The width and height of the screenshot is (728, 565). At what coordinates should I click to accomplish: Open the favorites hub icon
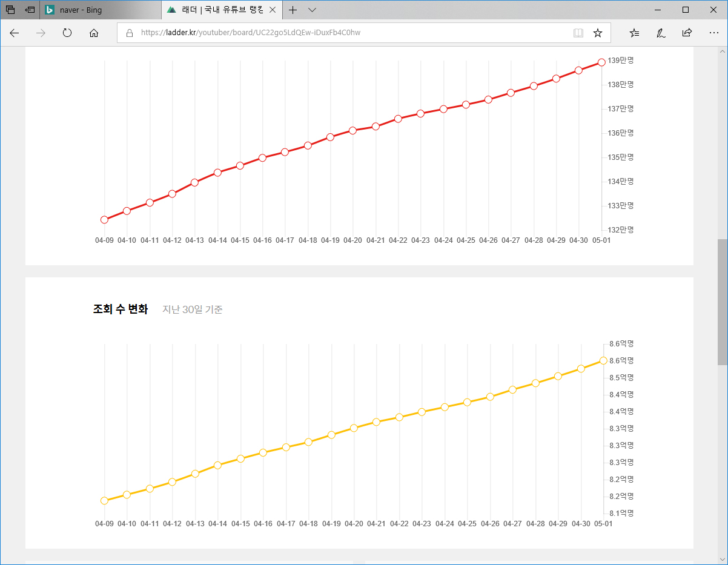[634, 33]
